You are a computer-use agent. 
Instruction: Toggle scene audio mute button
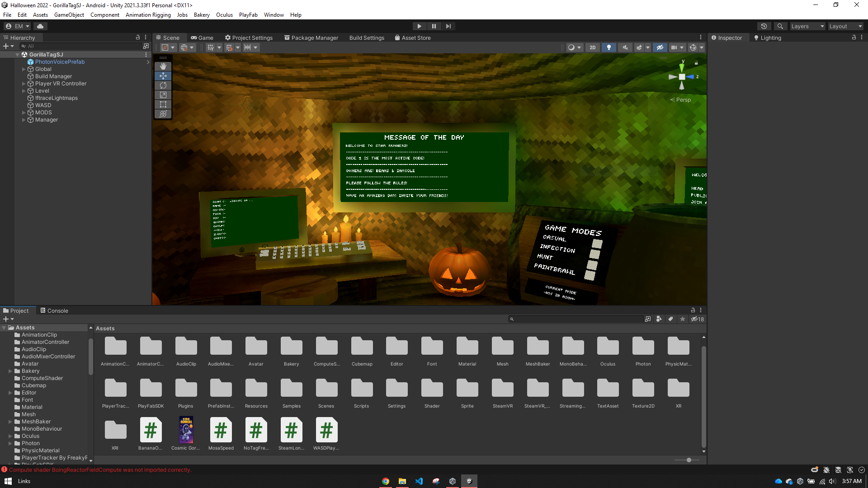tap(625, 47)
